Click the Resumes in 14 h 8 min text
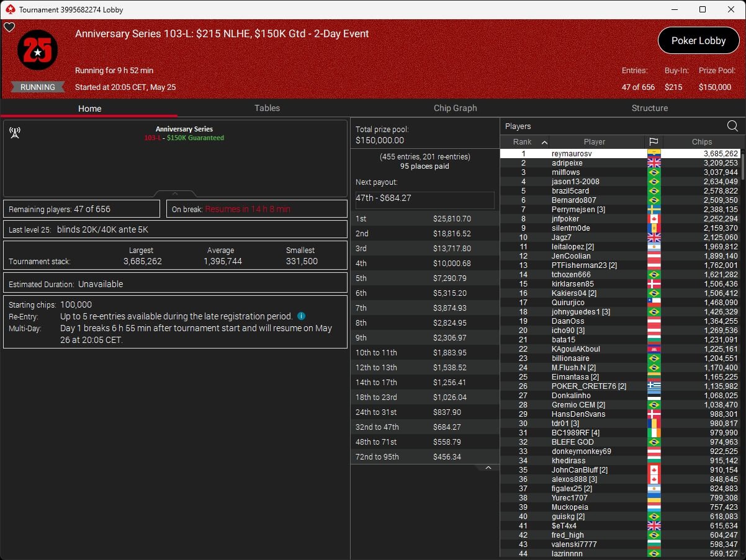Image resolution: width=746 pixels, height=560 pixels. [248, 209]
